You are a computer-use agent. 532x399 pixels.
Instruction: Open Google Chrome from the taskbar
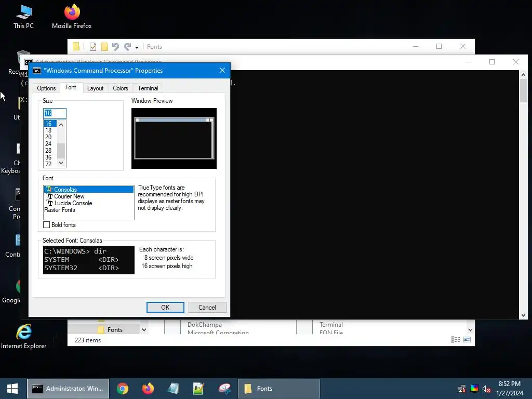tap(123, 389)
